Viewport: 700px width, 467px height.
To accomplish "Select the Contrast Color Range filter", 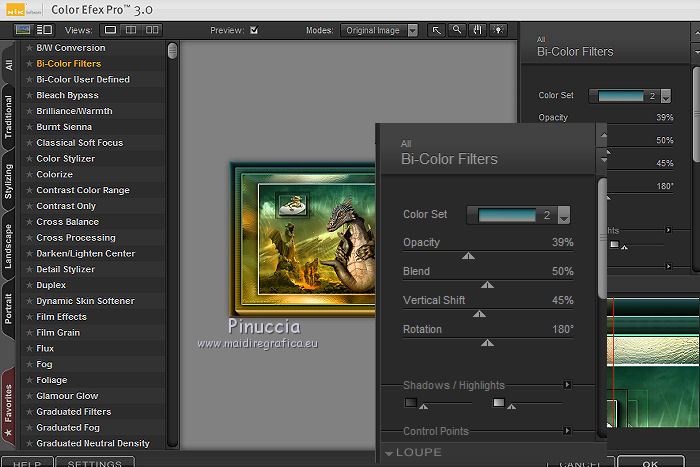I will [x=95, y=190].
